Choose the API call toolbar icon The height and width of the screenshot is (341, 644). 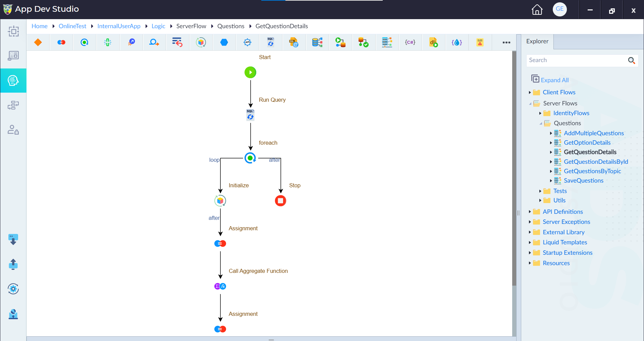tap(248, 42)
